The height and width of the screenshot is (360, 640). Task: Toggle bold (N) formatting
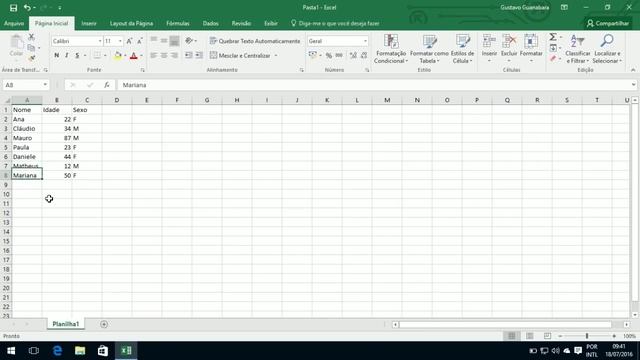pos(57,56)
